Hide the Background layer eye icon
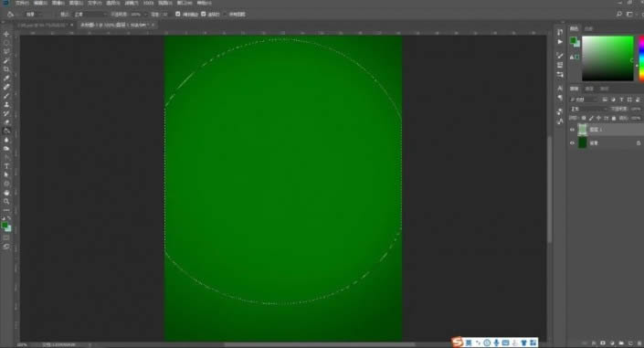Image resolution: width=644 pixels, height=348 pixels. (x=572, y=143)
